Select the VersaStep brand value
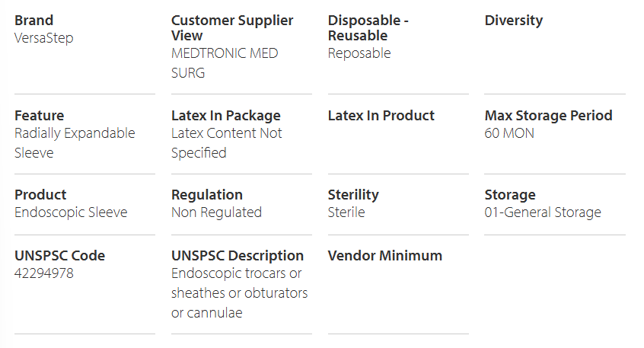The height and width of the screenshot is (348, 644). [44, 38]
